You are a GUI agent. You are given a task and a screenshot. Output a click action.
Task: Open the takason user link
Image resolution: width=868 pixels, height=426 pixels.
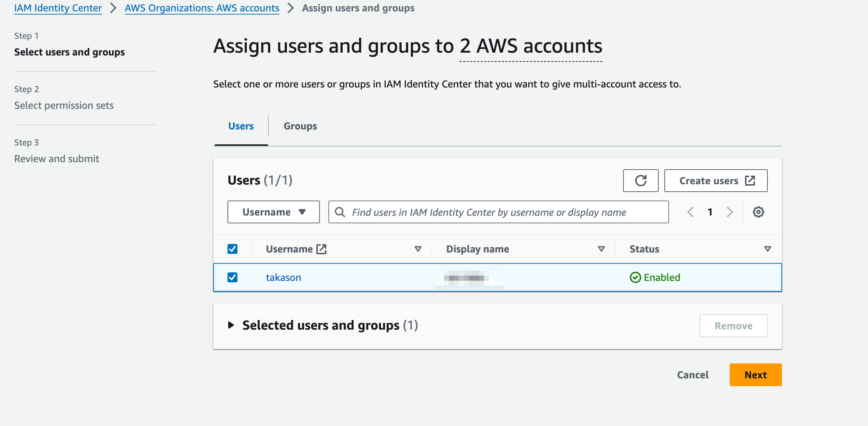point(283,277)
